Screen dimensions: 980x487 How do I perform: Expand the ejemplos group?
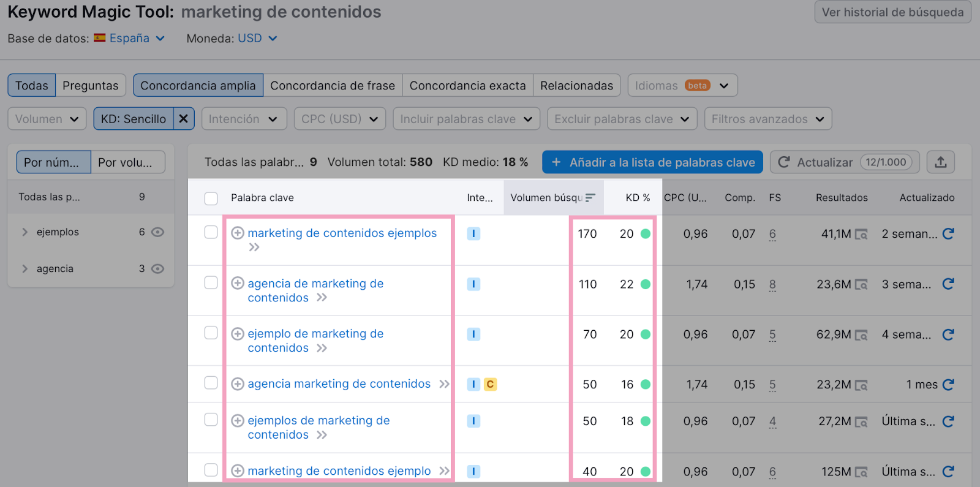25,232
